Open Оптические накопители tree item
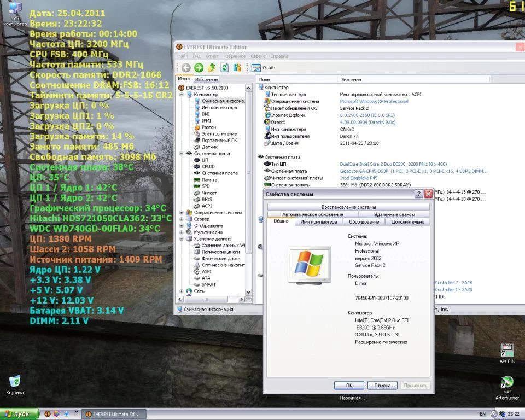The image size is (525, 420). point(223,265)
